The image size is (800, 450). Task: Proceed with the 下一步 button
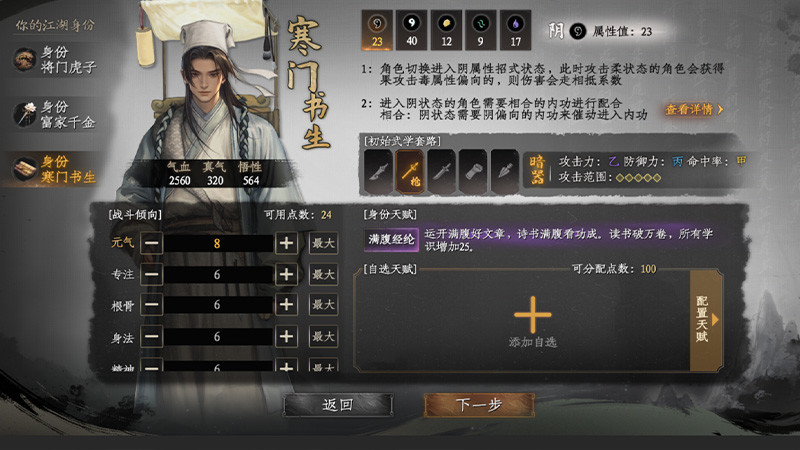[479, 405]
